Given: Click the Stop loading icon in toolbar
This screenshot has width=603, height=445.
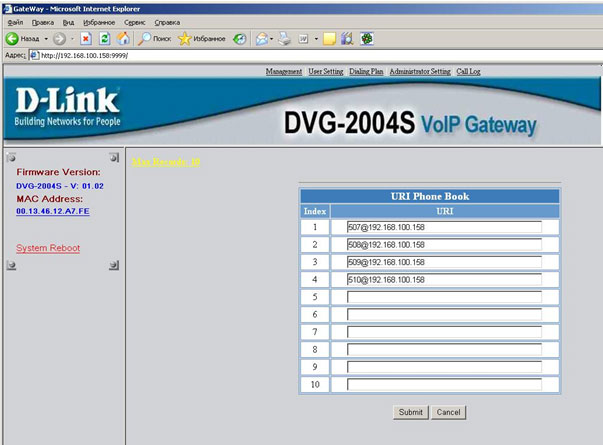Looking at the screenshot, I should point(87,39).
